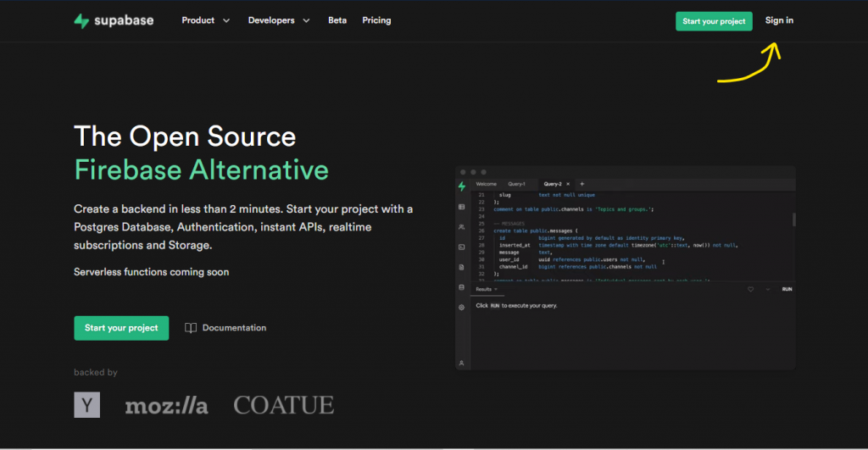Click the editor's vertical scrollbar
The height and width of the screenshot is (450, 868).
click(793, 219)
